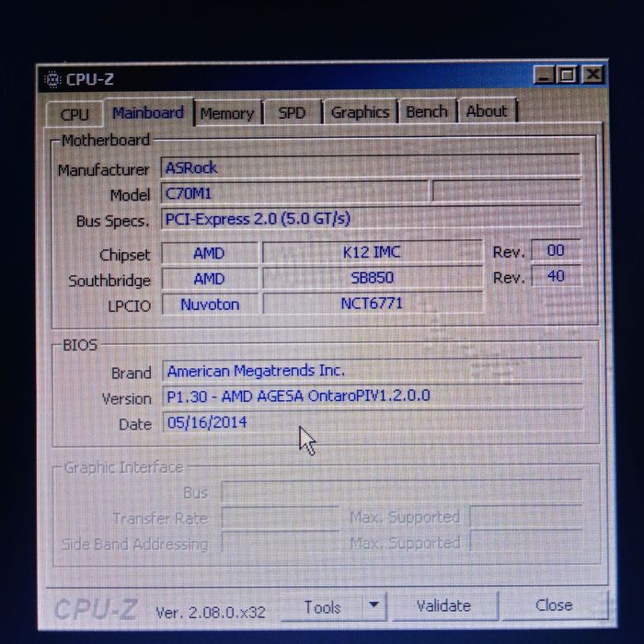Click the Manufacturer label
Screen dimensions: 644x644
pyautogui.click(x=103, y=169)
